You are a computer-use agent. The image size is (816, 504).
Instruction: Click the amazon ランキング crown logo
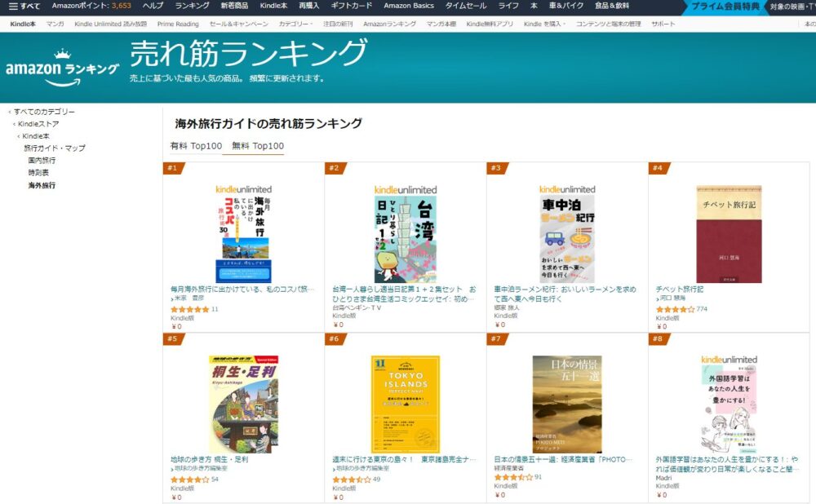62,69
